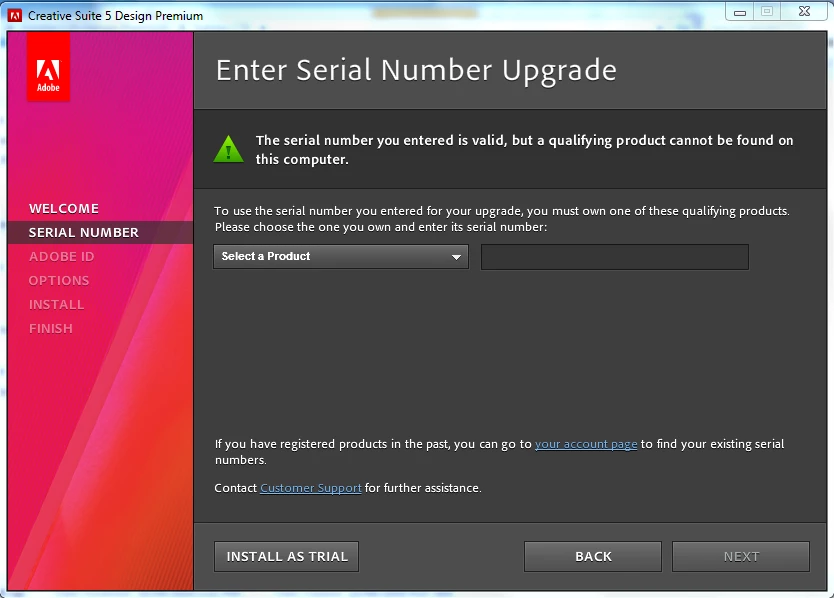Open the Select a Product dropdown
The width and height of the screenshot is (834, 598).
click(341, 256)
